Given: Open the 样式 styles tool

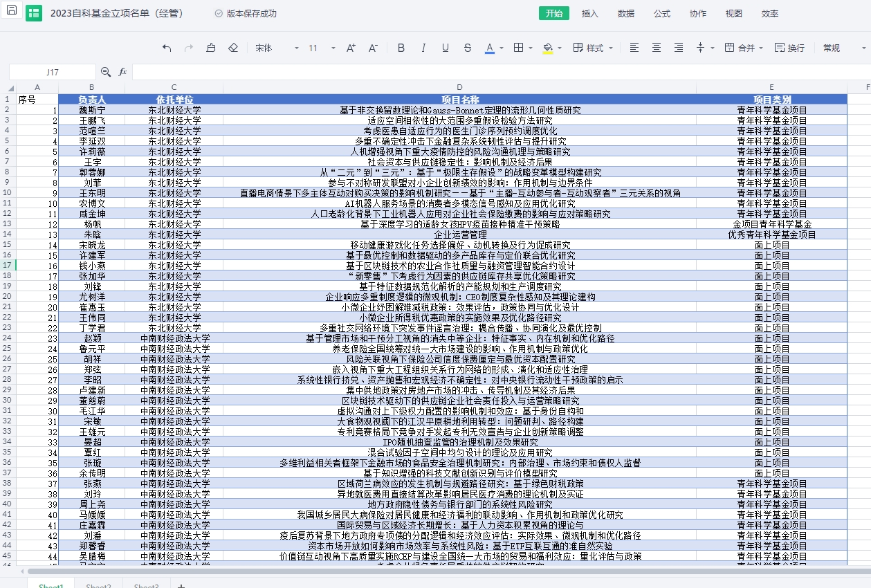Looking at the screenshot, I should (588, 48).
